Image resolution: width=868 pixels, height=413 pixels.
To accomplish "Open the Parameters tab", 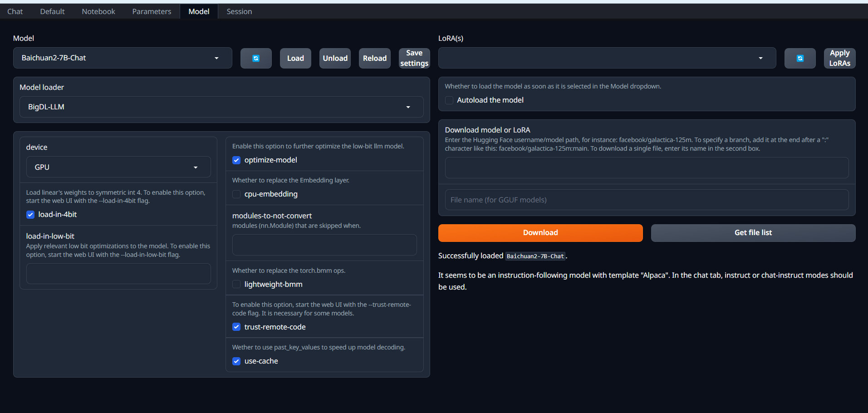I will point(152,11).
